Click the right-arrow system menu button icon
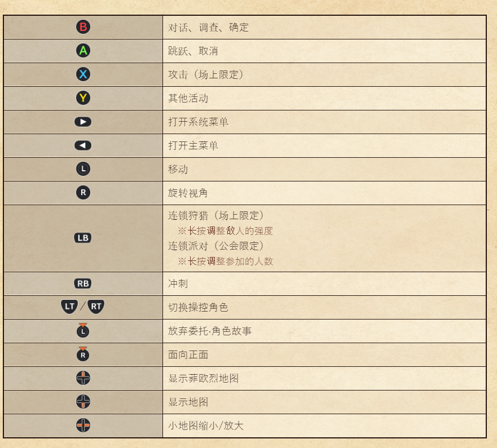497x448 pixels. [x=83, y=122]
